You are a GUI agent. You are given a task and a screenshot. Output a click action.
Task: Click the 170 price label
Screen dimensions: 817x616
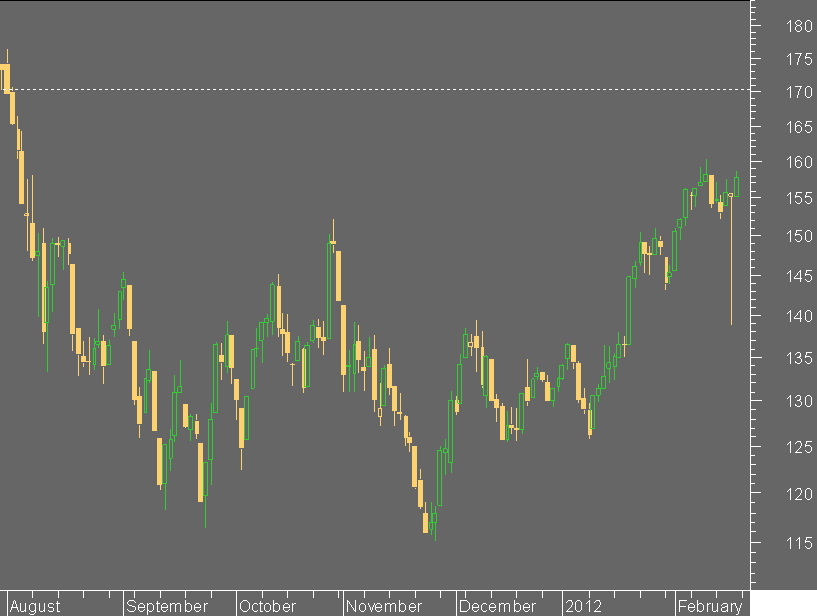pyautogui.click(x=799, y=92)
